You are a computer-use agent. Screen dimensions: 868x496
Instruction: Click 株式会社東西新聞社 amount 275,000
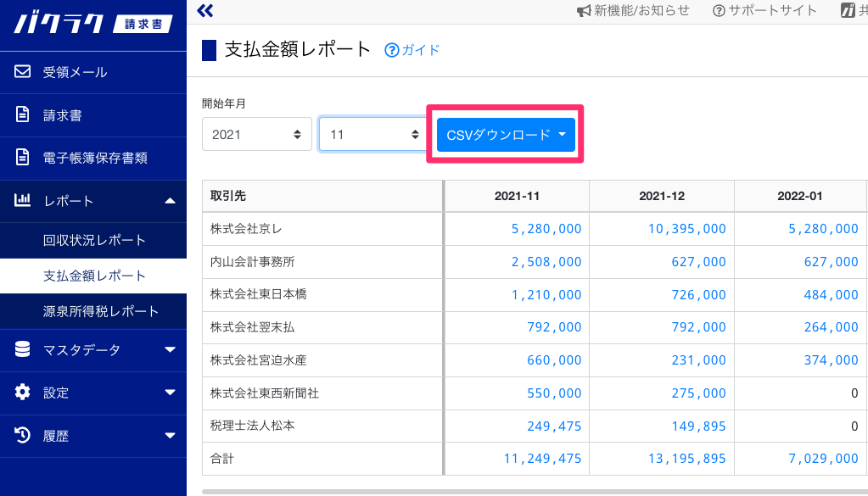[698, 393]
